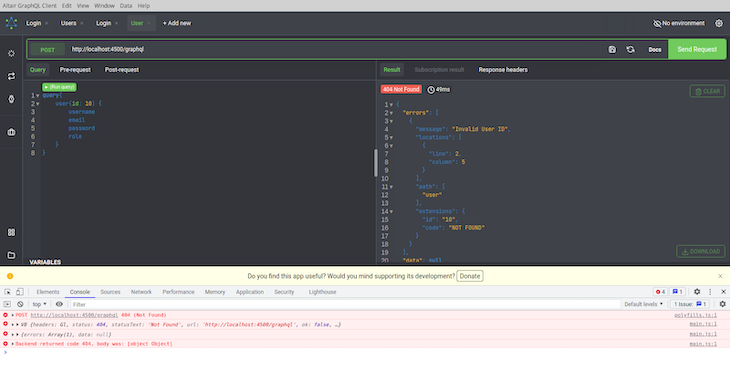Open the DevTools Sources tab
730x382 pixels.
(x=110, y=292)
